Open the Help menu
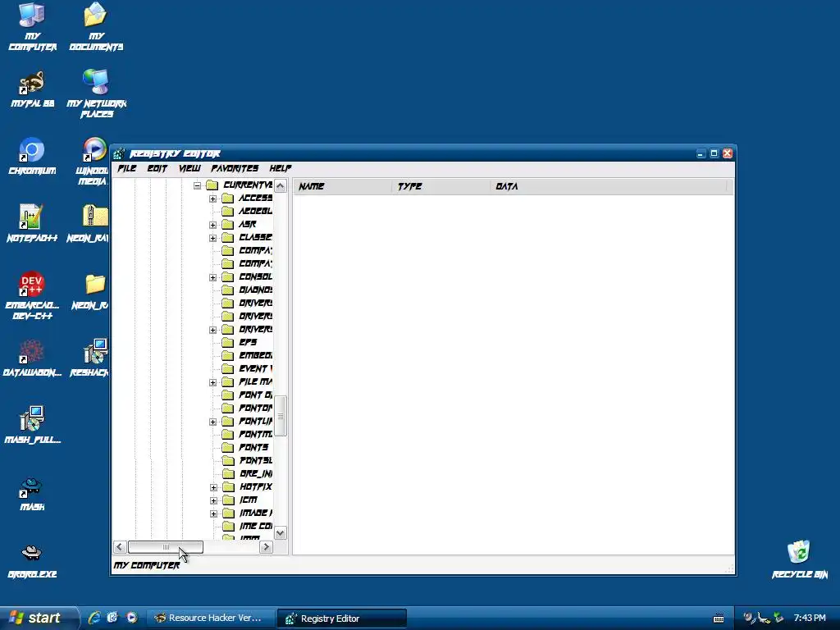This screenshot has width=840, height=630. 281,168
